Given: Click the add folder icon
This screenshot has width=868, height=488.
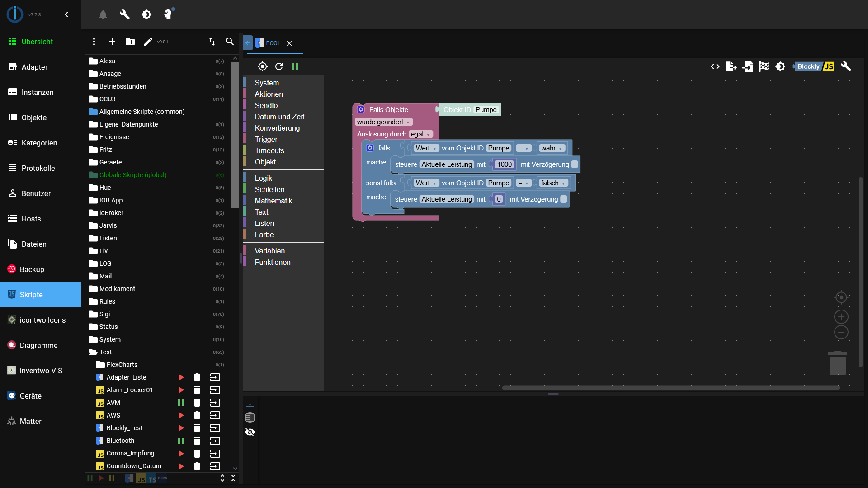Looking at the screenshot, I should pos(130,42).
